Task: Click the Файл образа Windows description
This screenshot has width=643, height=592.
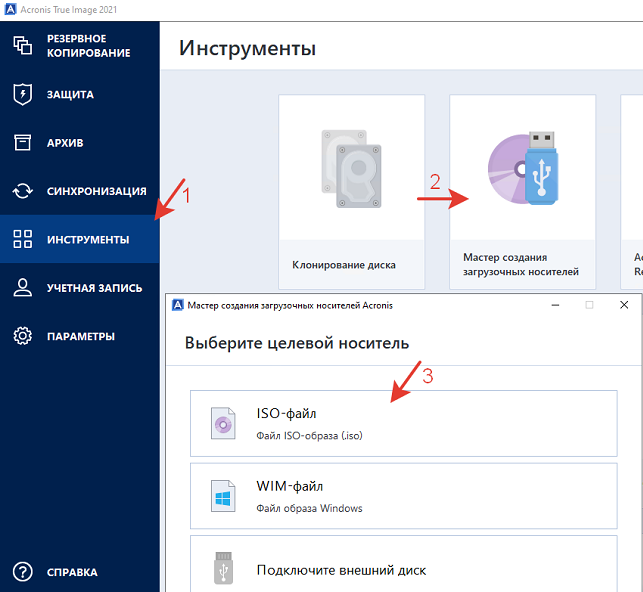Action: point(309,508)
